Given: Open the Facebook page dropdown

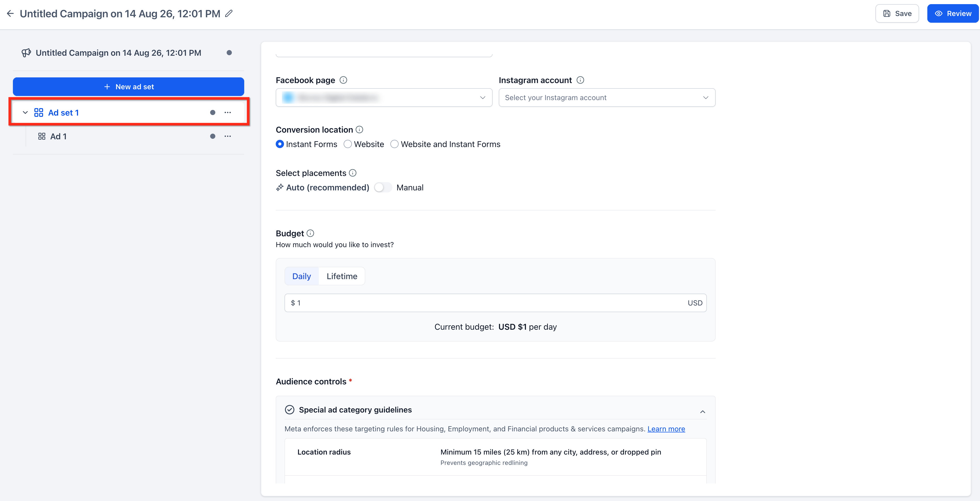Looking at the screenshot, I should [x=384, y=98].
